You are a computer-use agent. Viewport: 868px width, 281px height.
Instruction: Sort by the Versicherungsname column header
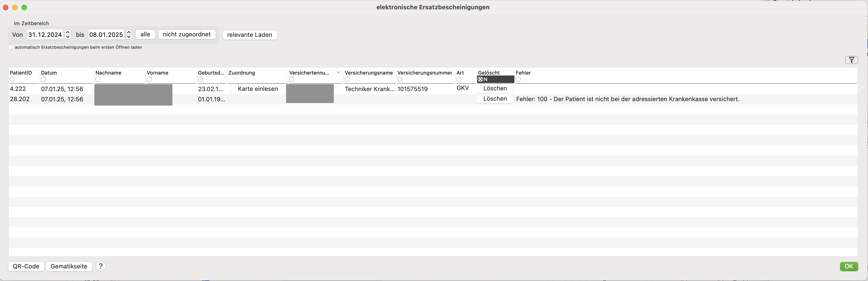click(x=369, y=73)
